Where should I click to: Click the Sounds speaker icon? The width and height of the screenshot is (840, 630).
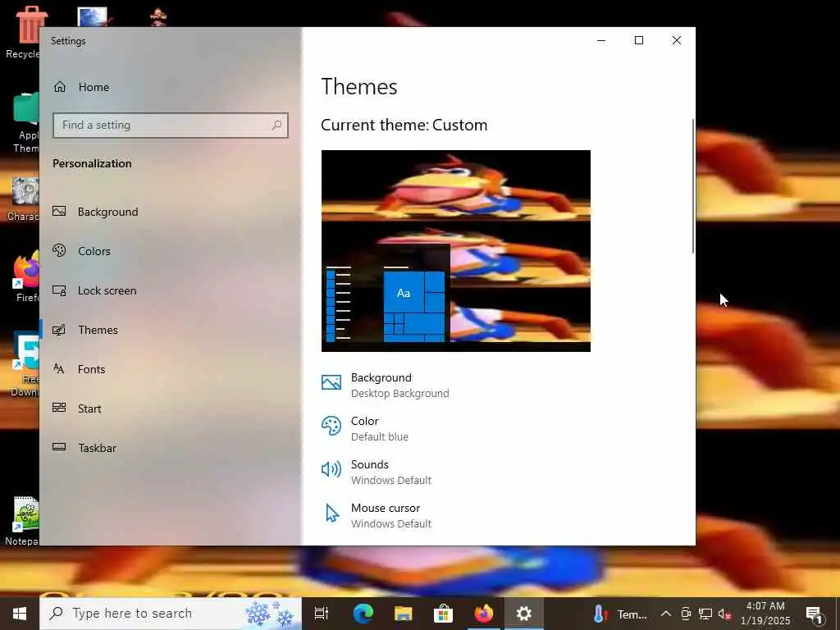(x=331, y=469)
